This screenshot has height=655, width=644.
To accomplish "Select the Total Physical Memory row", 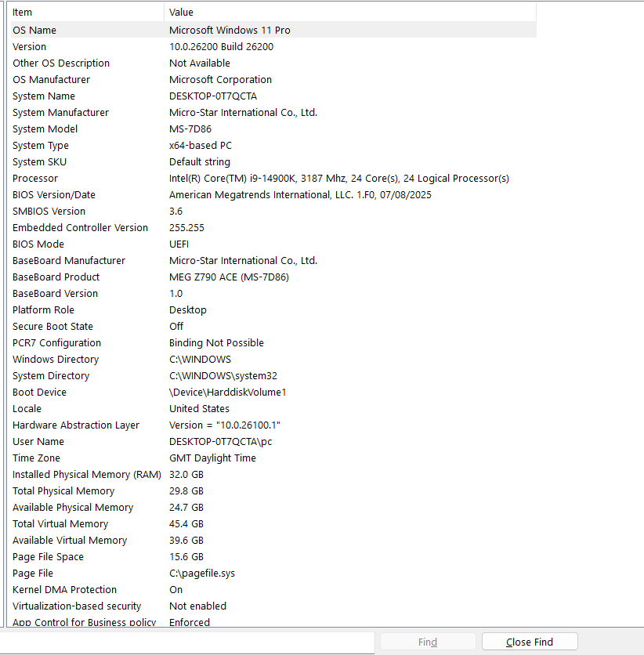I will tap(273, 490).
